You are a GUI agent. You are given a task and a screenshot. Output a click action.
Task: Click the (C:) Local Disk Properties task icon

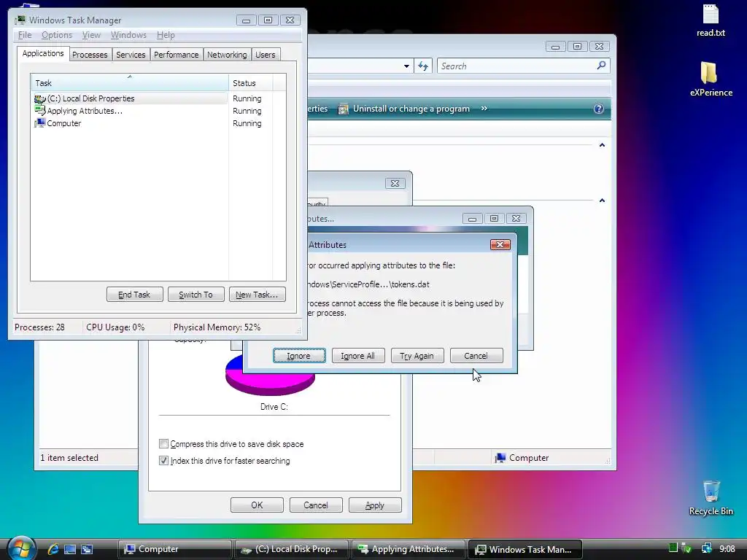point(40,98)
